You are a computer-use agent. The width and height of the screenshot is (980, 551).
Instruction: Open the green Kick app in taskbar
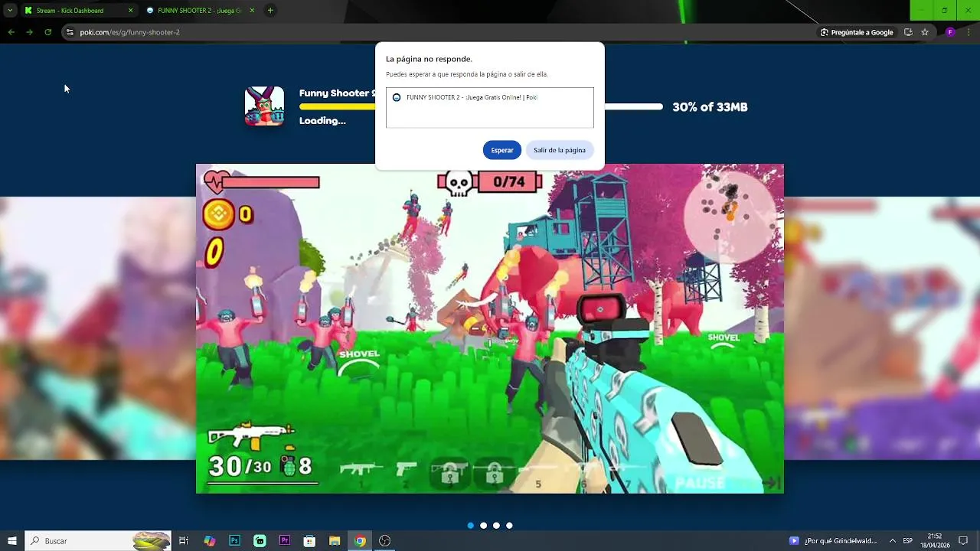tap(260, 541)
